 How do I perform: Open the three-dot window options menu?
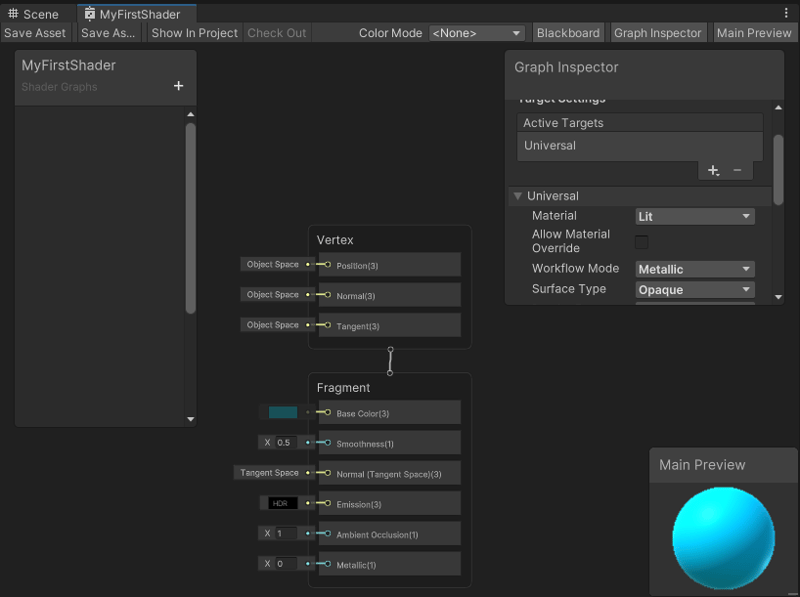pos(787,13)
